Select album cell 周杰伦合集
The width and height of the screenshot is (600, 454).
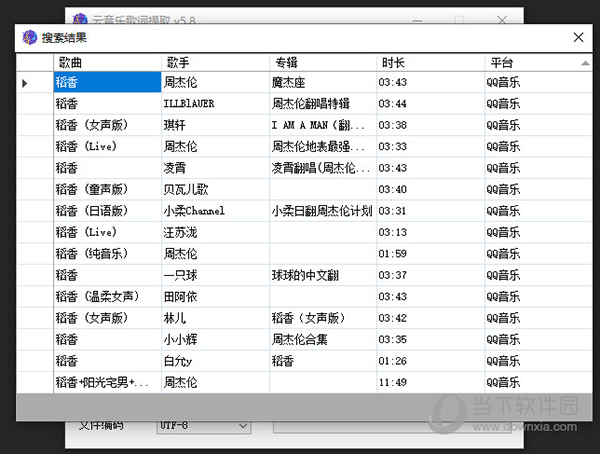point(323,340)
